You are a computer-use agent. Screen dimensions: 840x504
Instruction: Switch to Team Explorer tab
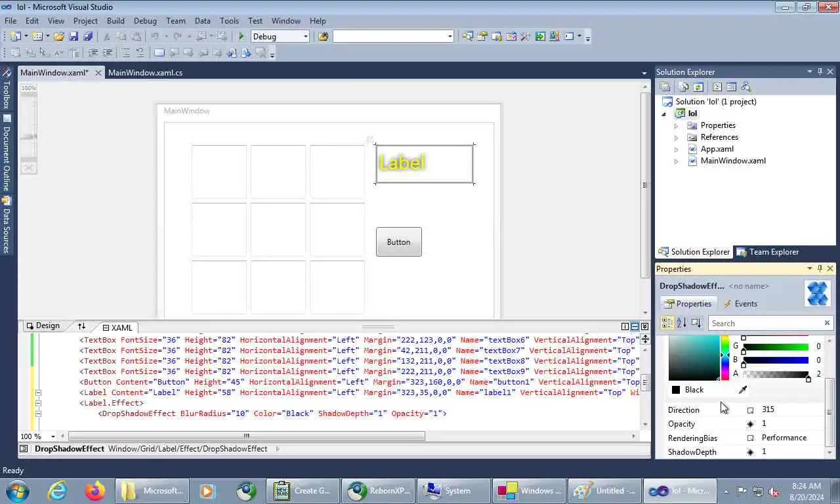(x=768, y=252)
